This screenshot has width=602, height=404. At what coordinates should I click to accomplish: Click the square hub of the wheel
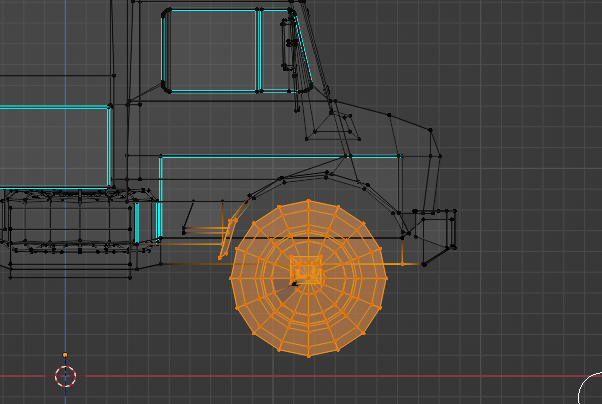point(306,270)
